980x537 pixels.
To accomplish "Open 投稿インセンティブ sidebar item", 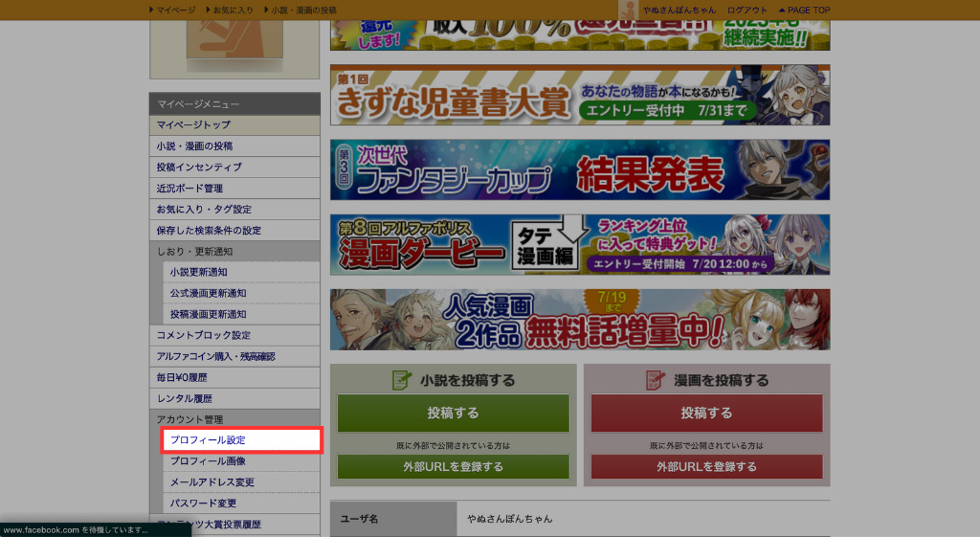I will tap(234, 167).
